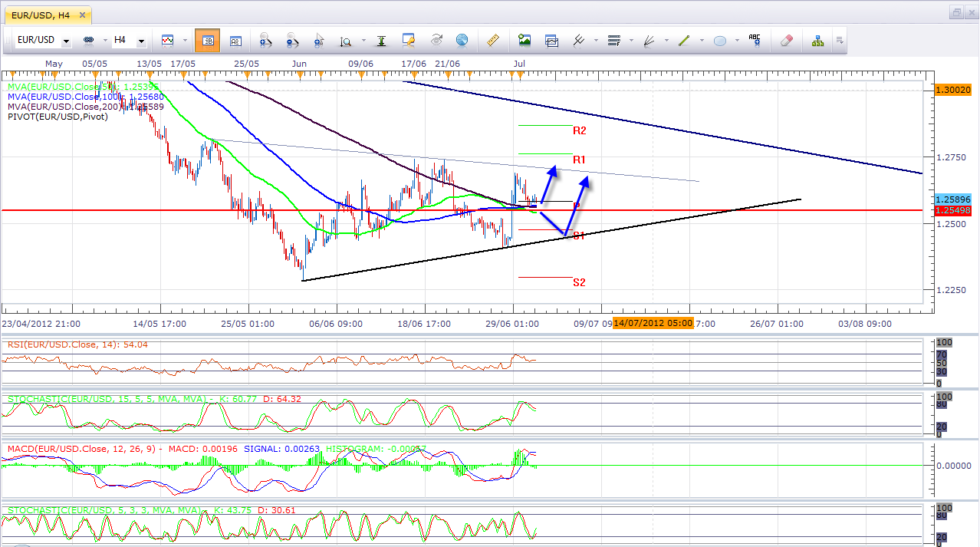Click the eye visibility icon
The width and height of the screenshot is (980, 547).
point(436,40)
